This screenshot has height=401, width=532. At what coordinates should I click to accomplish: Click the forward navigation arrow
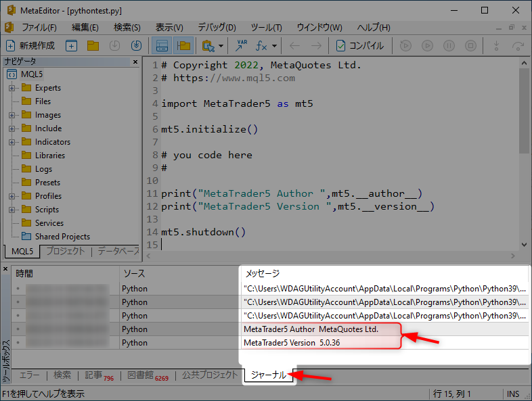click(x=316, y=45)
